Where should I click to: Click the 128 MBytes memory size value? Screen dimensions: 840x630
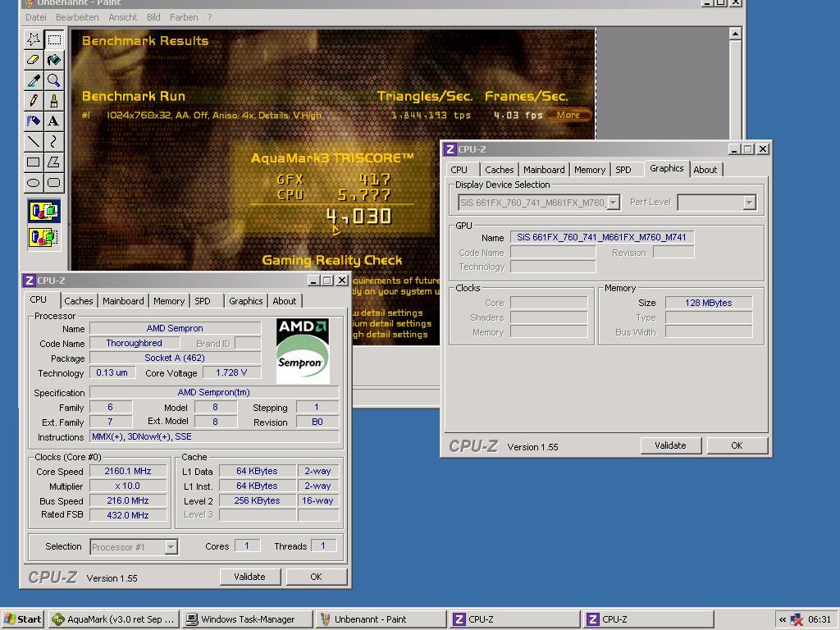coord(708,303)
